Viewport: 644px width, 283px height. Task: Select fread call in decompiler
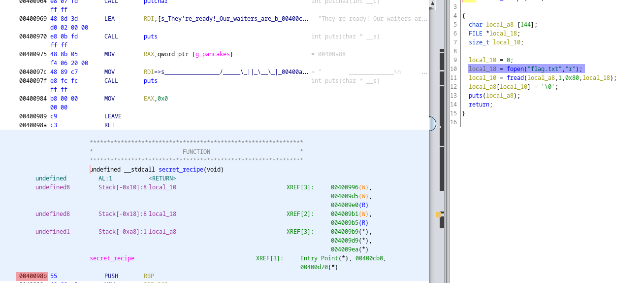pos(515,78)
